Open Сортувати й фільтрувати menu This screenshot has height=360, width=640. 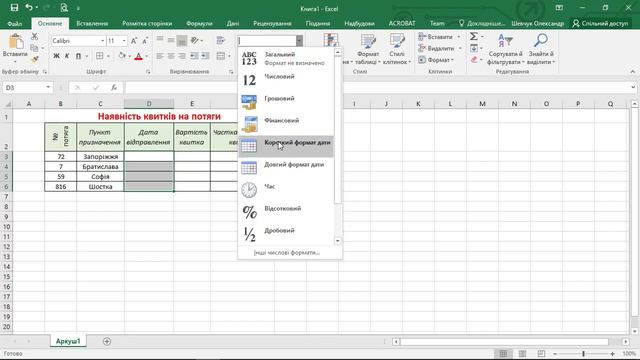pos(505,49)
